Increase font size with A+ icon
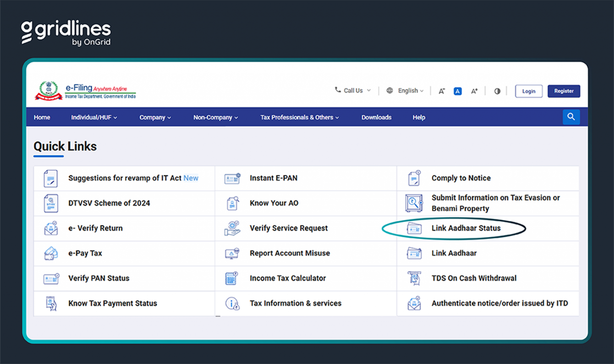614x364 pixels. [474, 91]
